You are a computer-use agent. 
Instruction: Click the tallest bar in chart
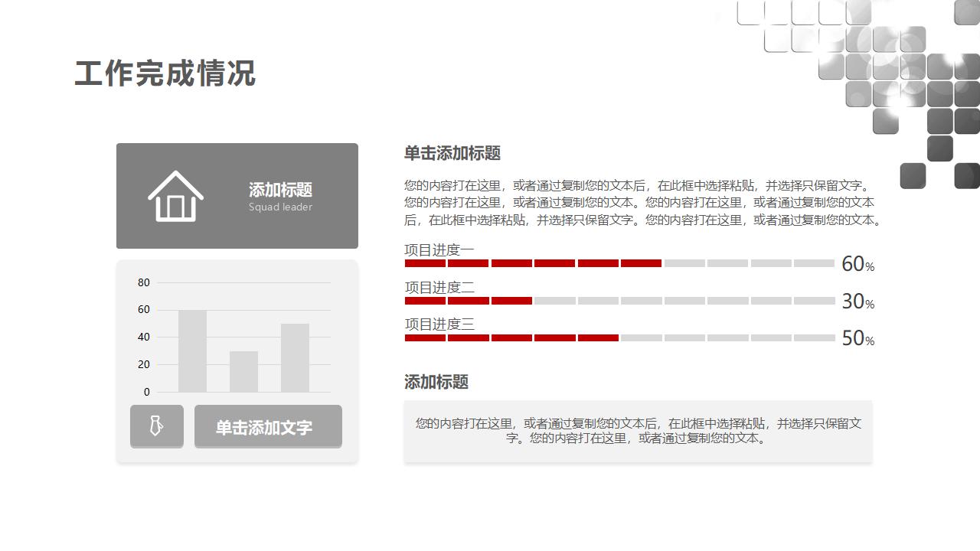pos(192,350)
